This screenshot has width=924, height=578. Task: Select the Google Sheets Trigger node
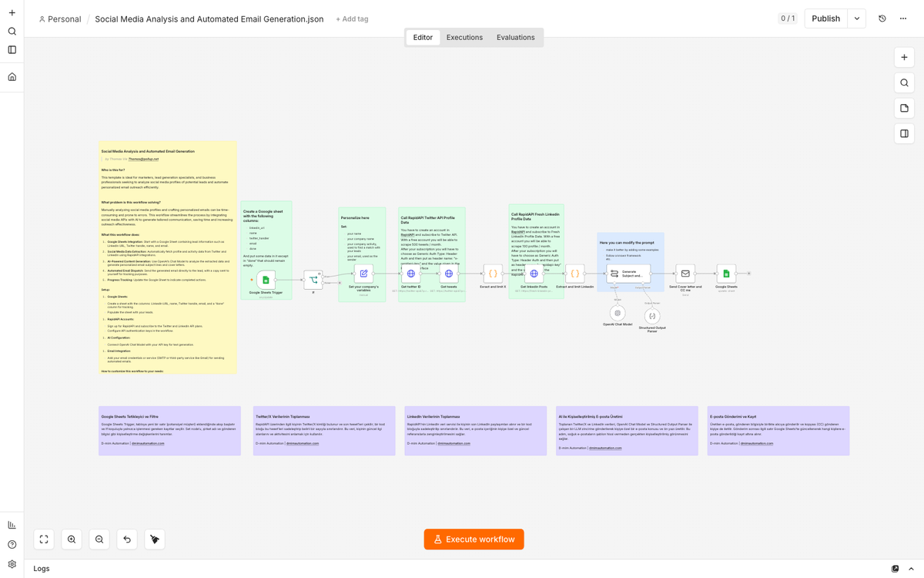[266, 280]
